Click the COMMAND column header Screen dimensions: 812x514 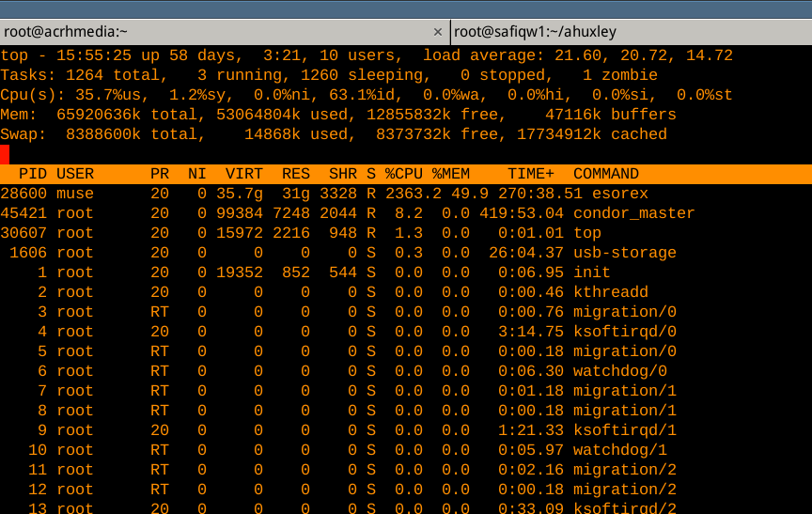[606, 174]
